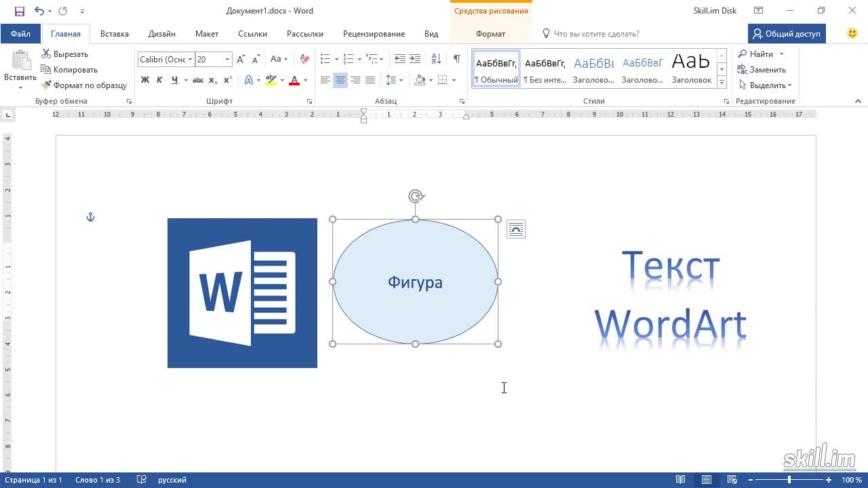
Task: Copy selection using Копировать
Action: pyautogui.click(x=69, y=70)
